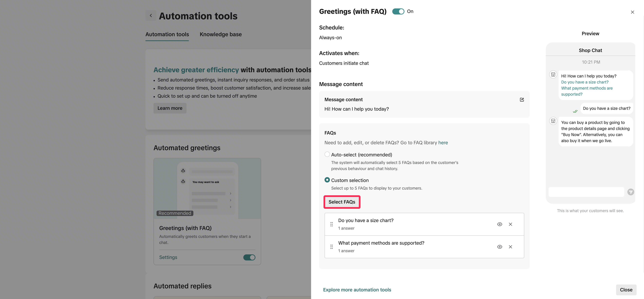Image resolution: width=644 pixels, height=299 pixels.
Task: Close the Greetings panel with the X icon
Action: point(632,12)
